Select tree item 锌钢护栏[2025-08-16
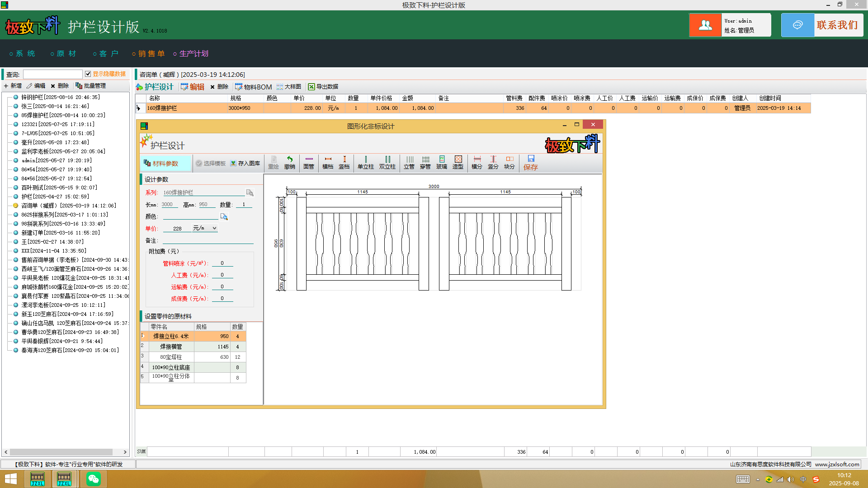The image size is (868, 488). click(61, 97)
